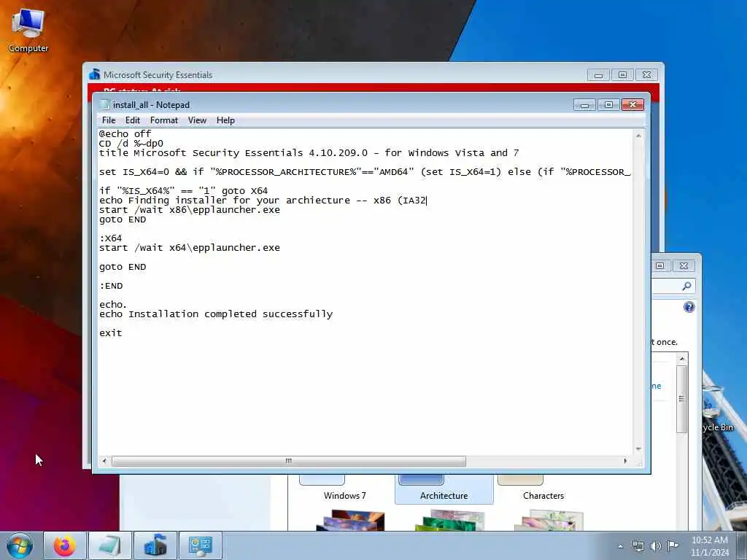Click the Show desktop button
The image size is (747, 560).
tap(742, 545)
